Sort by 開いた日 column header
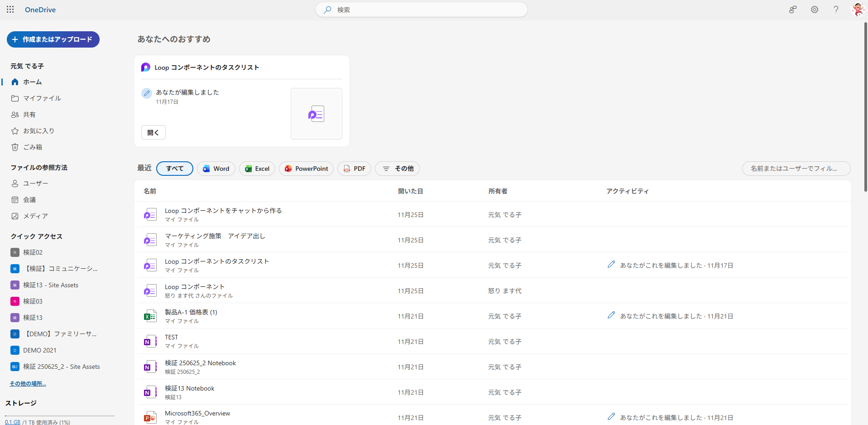 410,191
